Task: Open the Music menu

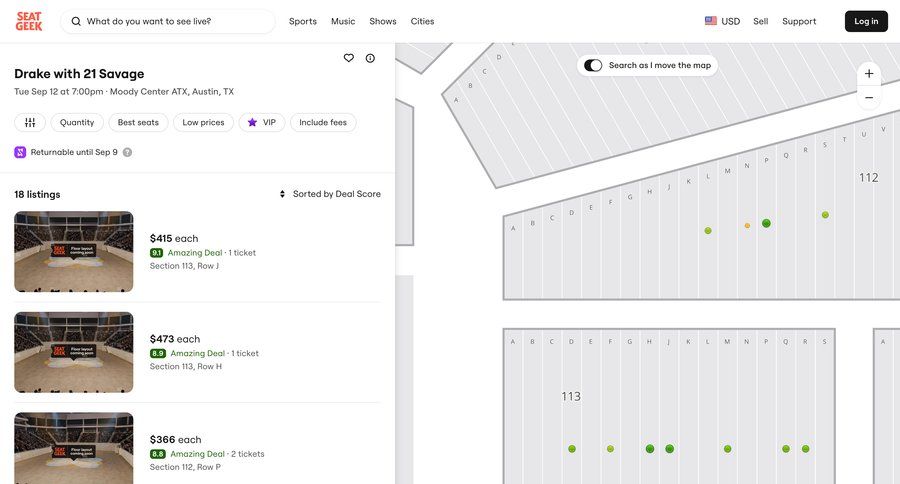Action: (343, 21)
